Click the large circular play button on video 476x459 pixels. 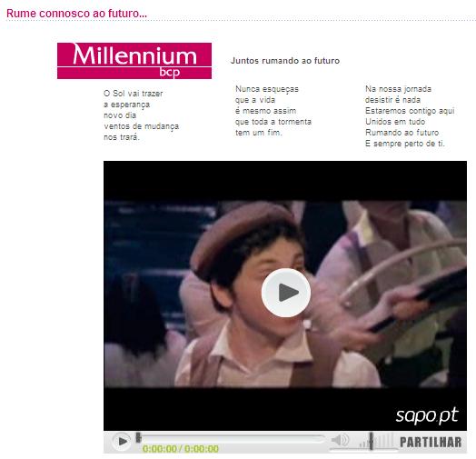(x=285, y=293)
